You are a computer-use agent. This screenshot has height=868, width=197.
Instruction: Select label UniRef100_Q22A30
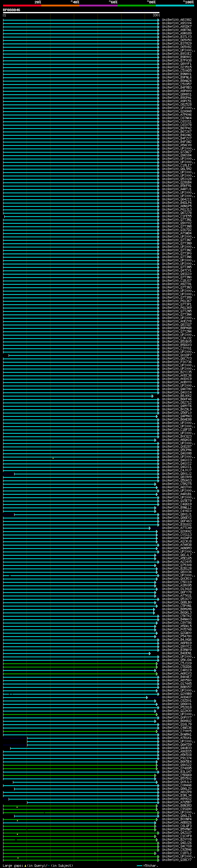click(x=177, y=711)
